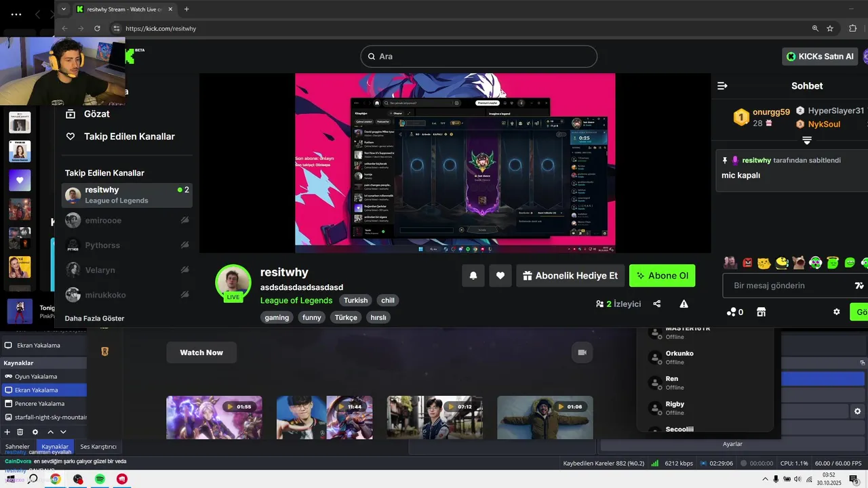Move source up with arrow icon

coord(50,432)
